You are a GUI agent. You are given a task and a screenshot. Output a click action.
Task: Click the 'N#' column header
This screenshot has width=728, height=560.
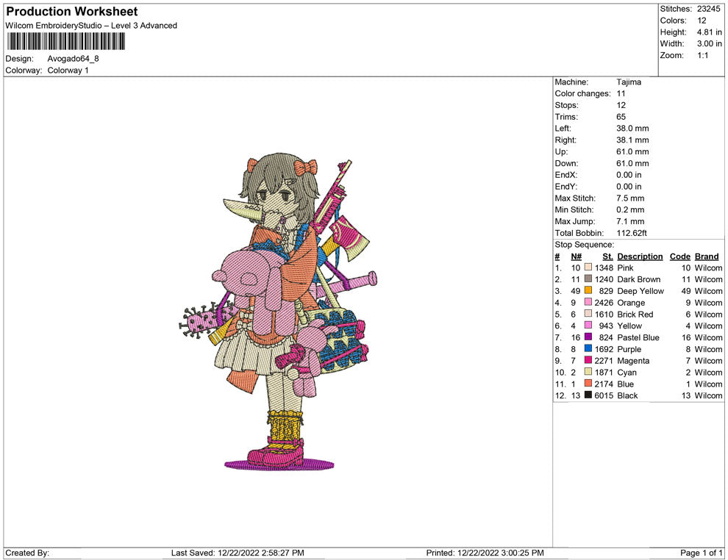pos(577,256)
